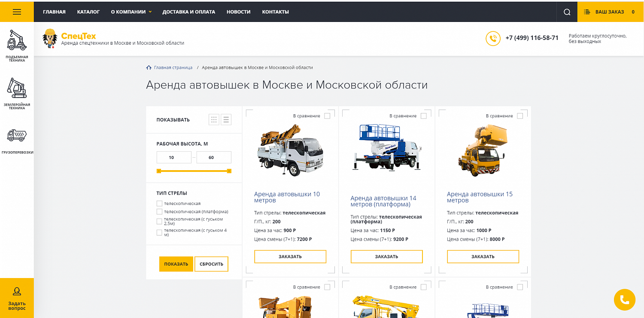Open the hamburger menu
The image size is (644, 318).
pos(17,12)
